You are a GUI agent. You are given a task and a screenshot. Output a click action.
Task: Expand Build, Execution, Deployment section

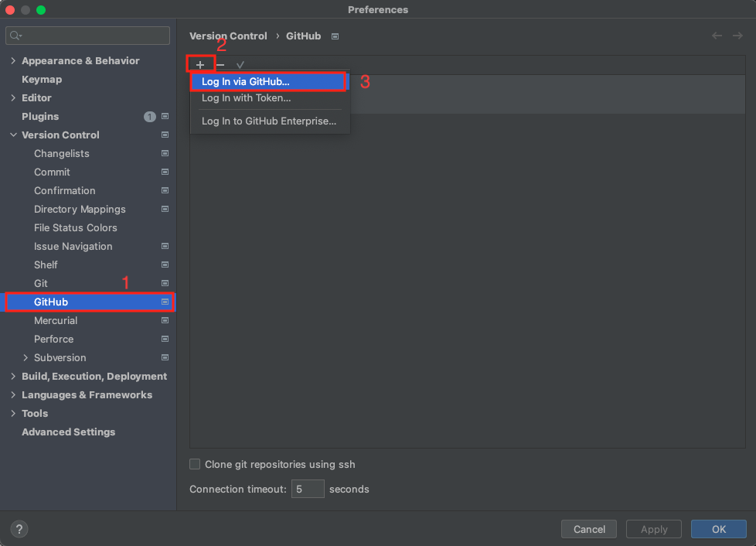[13, 376]
